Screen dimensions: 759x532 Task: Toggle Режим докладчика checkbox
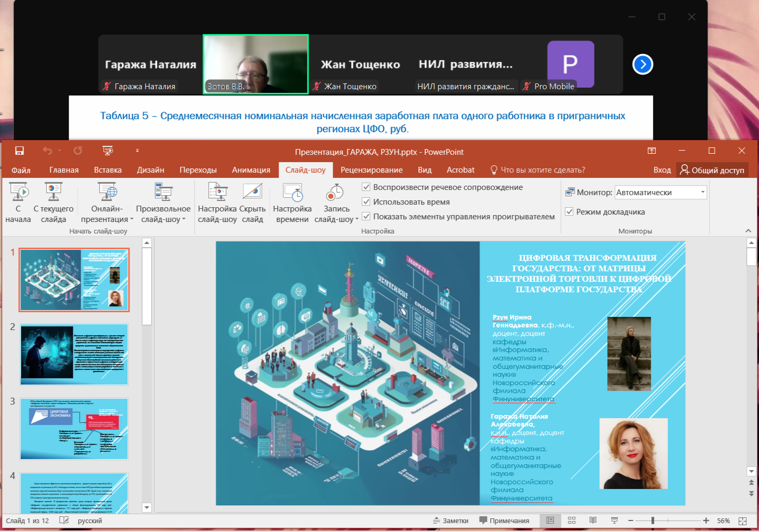tap(569, 212)
